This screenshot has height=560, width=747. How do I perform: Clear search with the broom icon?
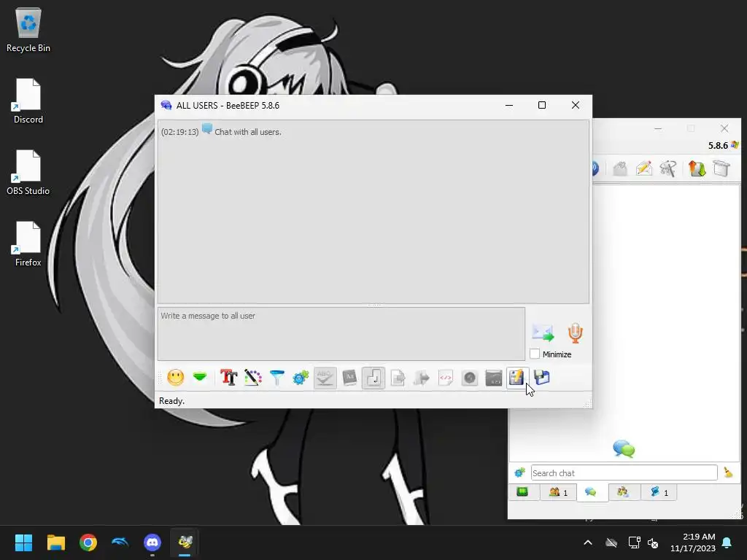[729, 472]
